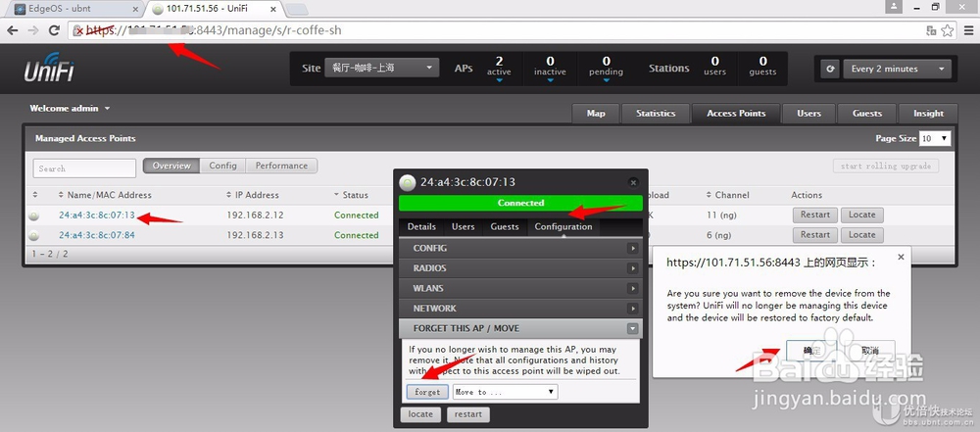Switch to the Access Points tab
980x432 pixels.
coord(736,114)
